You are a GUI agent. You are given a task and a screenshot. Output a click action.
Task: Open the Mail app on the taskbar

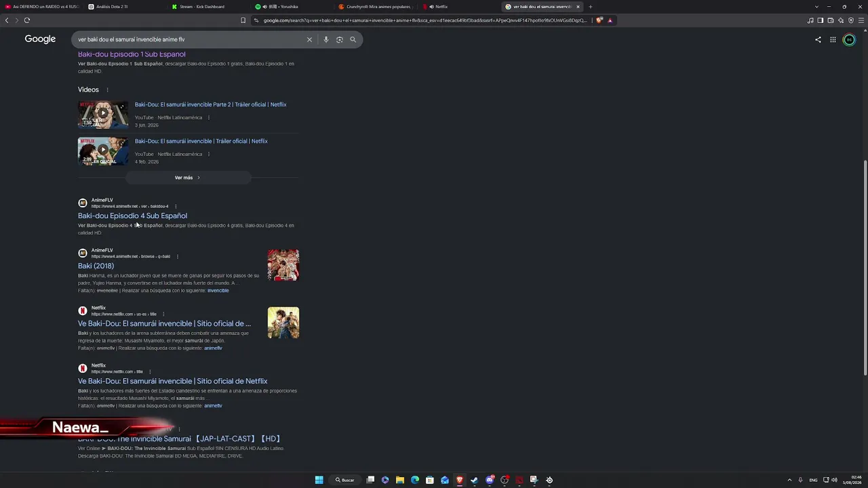click(445, 480)
